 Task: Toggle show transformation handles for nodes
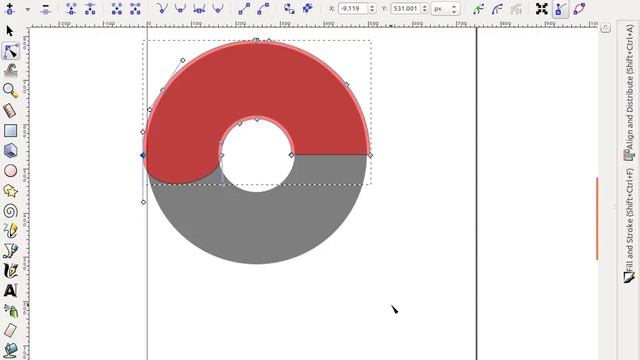[542, 9]
